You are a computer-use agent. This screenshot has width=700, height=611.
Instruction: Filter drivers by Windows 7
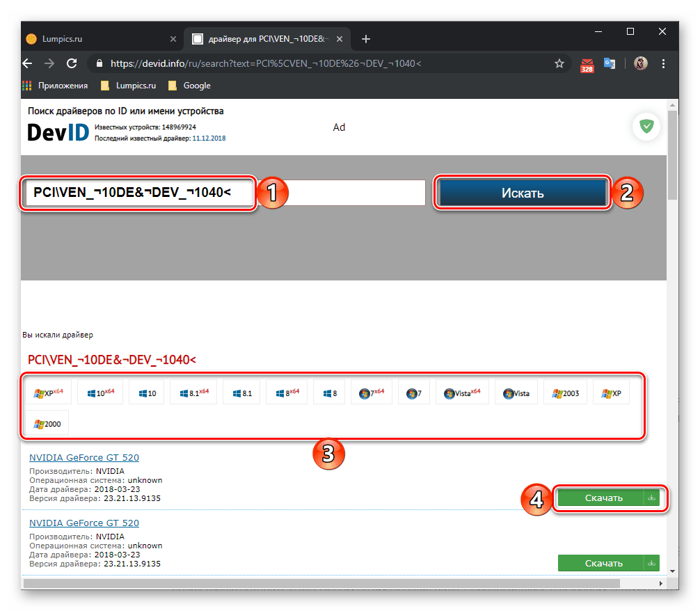pyautogui.click(x=414, y=393)
